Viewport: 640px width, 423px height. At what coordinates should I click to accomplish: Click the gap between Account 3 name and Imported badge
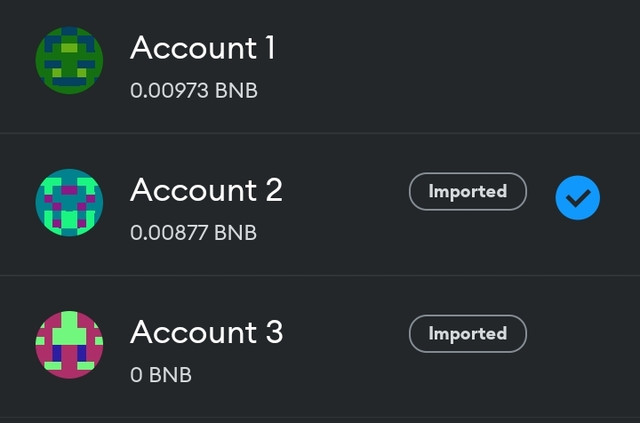pyautogui.click(x=346, y=333)
